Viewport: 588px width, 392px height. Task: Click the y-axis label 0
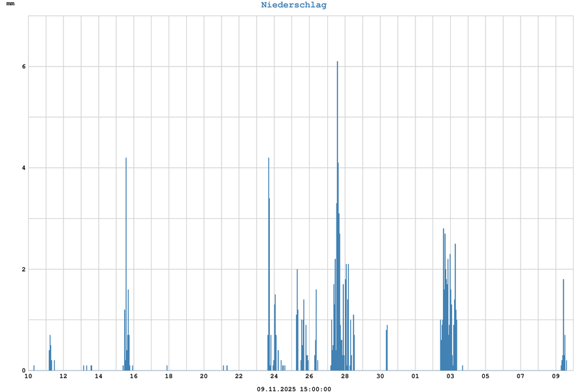point(22,370)
